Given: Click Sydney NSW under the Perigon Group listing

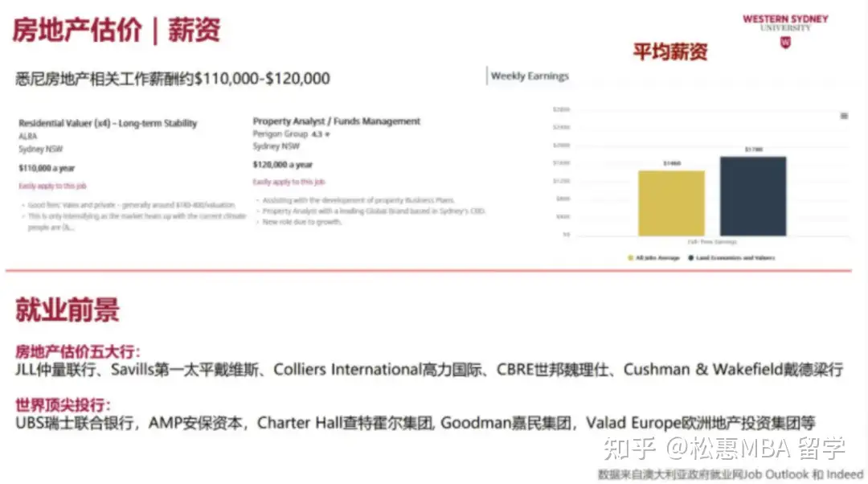Looking at the screenshot, I should [276, 146].
